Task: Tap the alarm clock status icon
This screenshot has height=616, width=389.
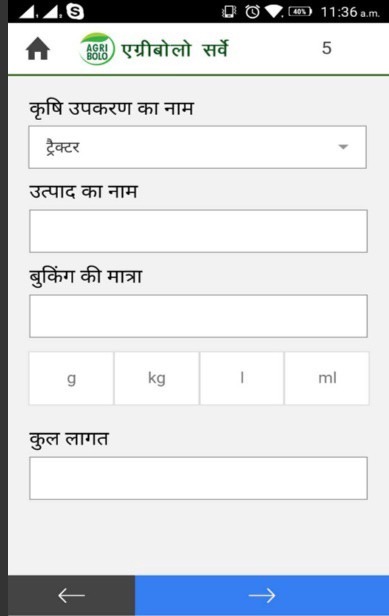Action: [x=252, y=12]
